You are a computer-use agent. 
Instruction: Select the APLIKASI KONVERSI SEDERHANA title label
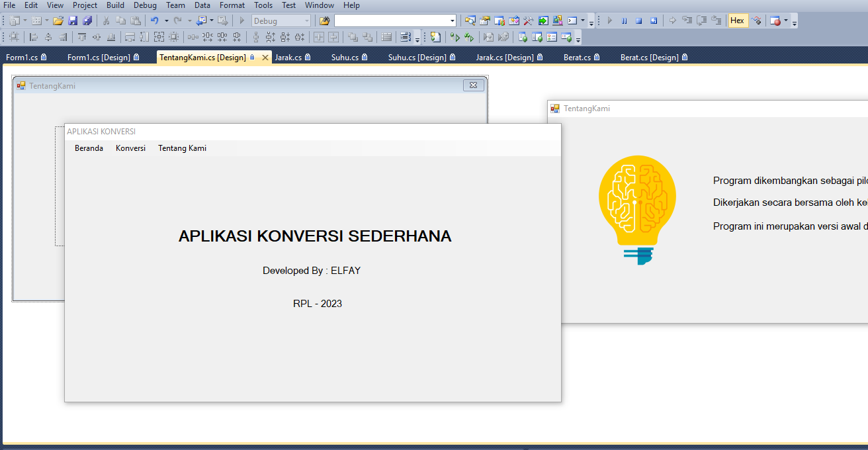click(315, 236)
